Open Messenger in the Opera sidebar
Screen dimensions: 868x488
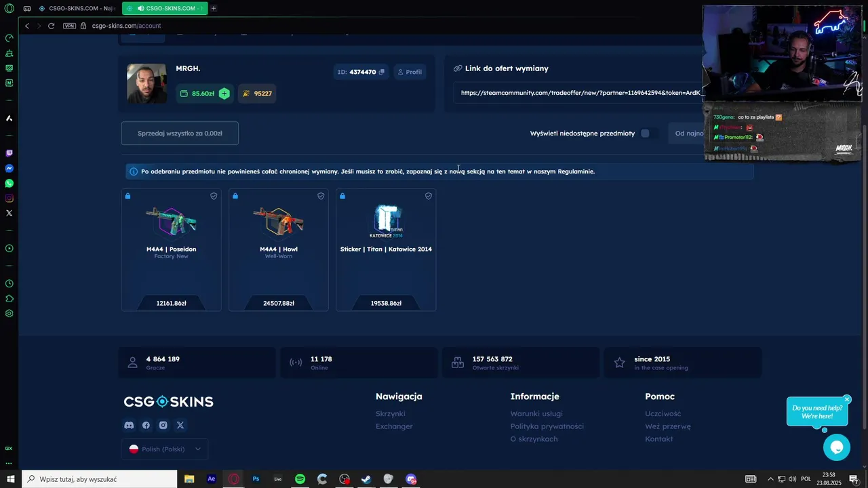pos(9,169)
